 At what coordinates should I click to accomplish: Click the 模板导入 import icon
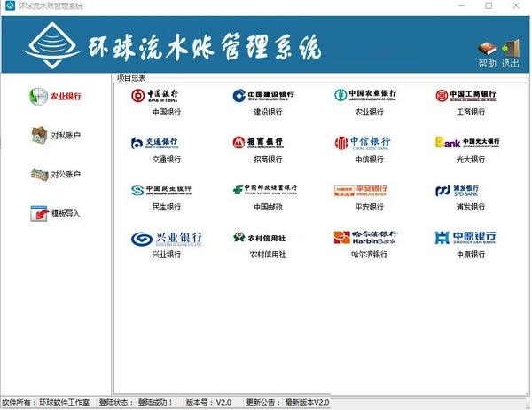(39, 213)
